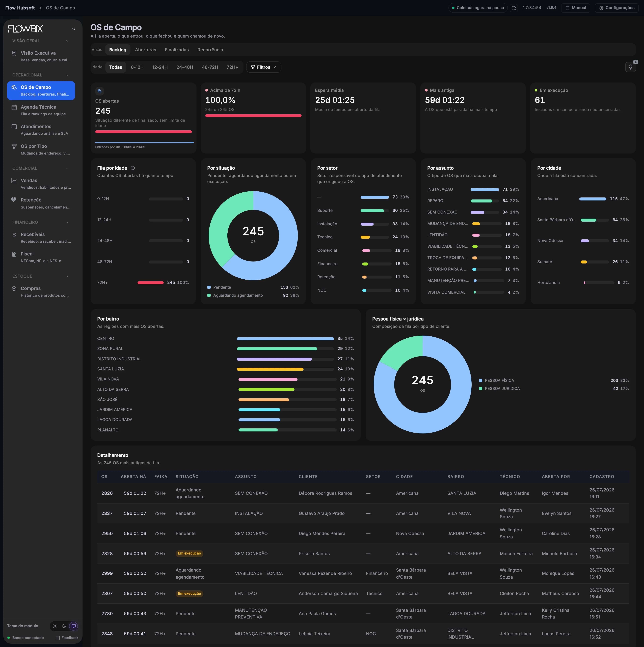Click the FLOWBIX logo
The height and width of the screenshot is (647, 644).
[x=25, y=29]
